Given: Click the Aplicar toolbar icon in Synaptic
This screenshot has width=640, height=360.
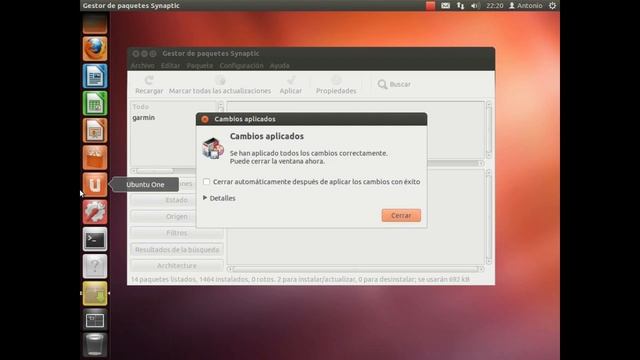Looking at the screenshot, I should click(x=291, y=85).
